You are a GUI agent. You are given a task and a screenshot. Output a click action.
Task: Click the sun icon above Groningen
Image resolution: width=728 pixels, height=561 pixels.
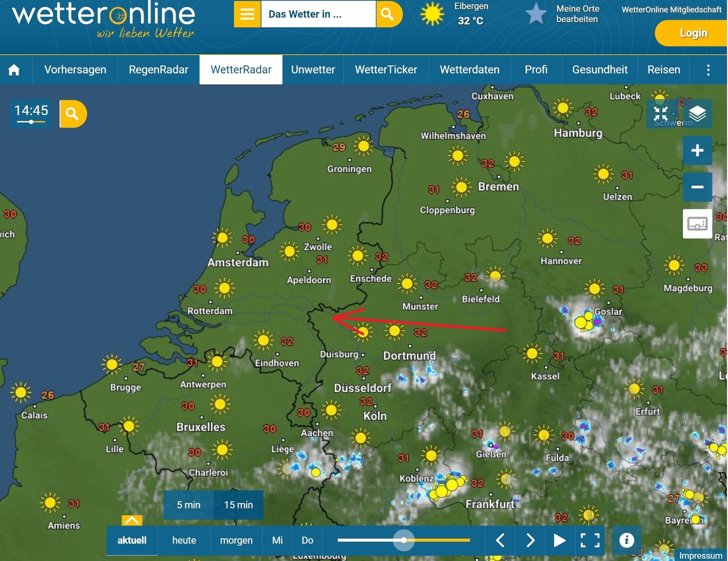pos(363,146)
